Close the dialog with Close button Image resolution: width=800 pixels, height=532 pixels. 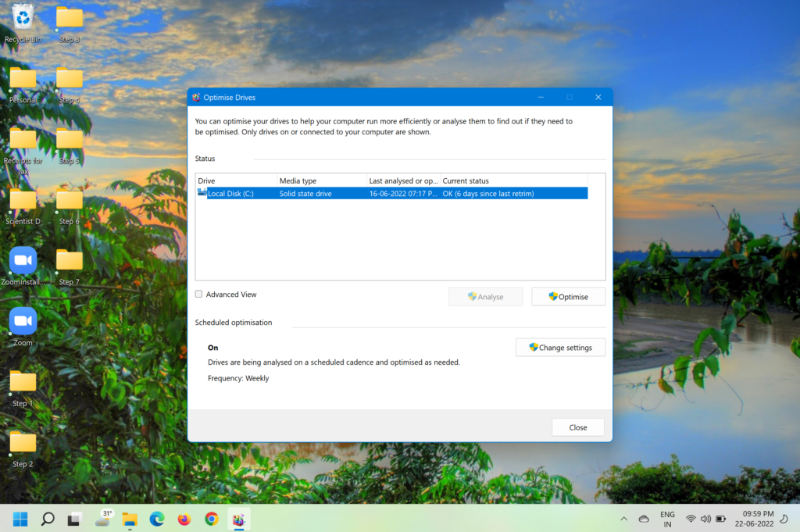578,427
